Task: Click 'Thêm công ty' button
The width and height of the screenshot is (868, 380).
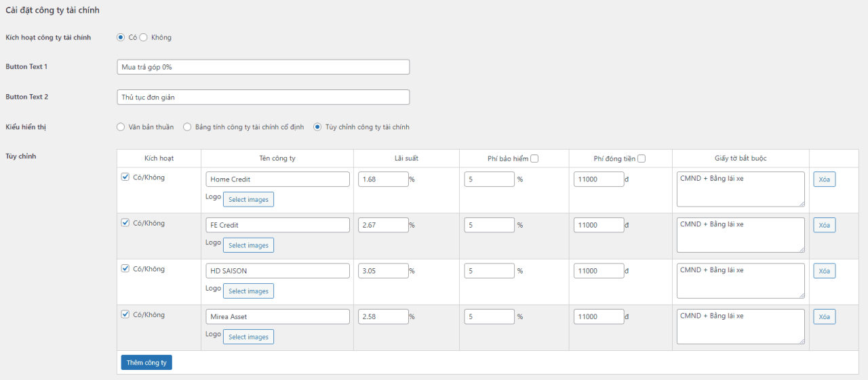Action: pos(146,362)
